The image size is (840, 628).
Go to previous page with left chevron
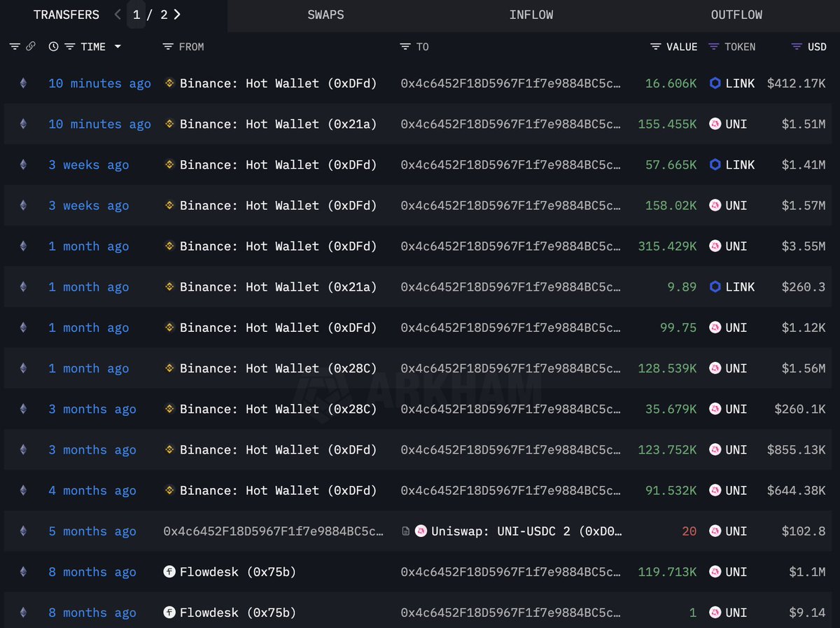[x=118, y=14]
